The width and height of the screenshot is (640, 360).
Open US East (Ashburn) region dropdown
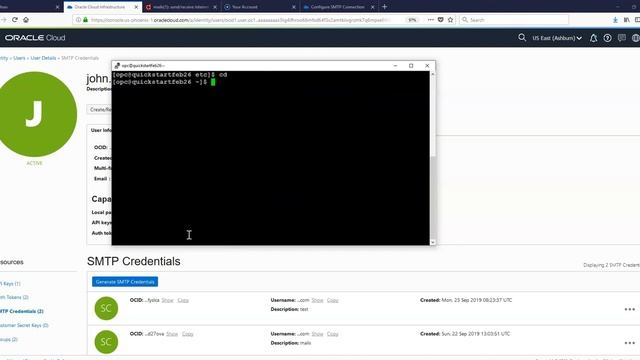(x=557, y=38)
